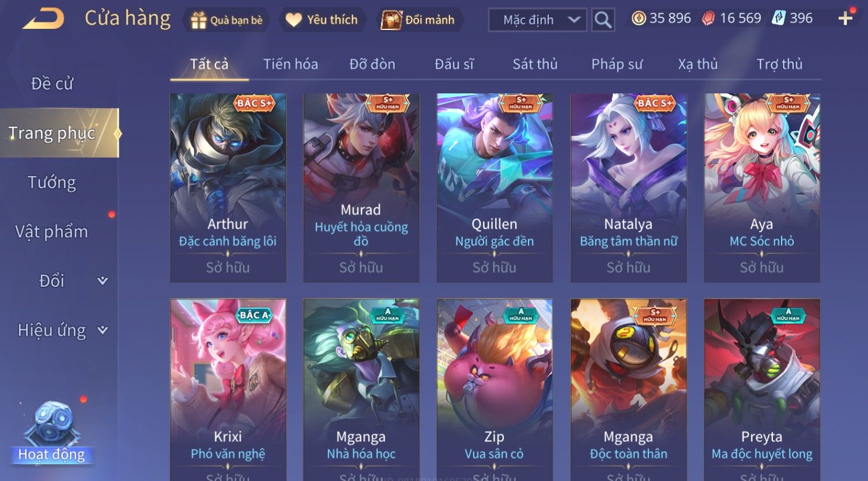Click the blue voucher currency icon
The height and width of the screenshot is (481, 868).
point(779,18)
